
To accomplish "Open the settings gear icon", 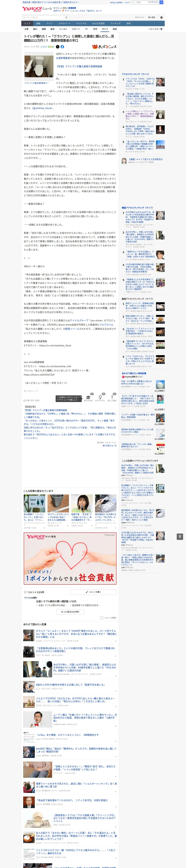I will [x=161, y=17].
